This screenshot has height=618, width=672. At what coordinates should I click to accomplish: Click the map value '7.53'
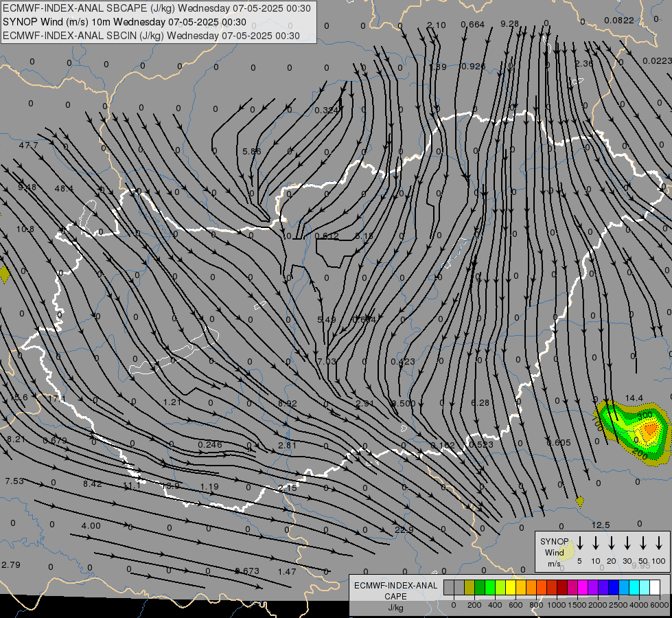tap(14, 481)
